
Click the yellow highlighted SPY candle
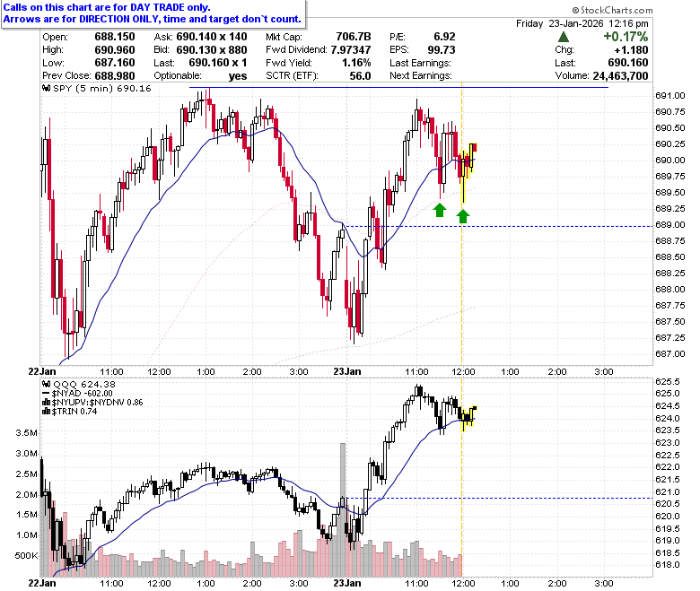pos(463,176)
